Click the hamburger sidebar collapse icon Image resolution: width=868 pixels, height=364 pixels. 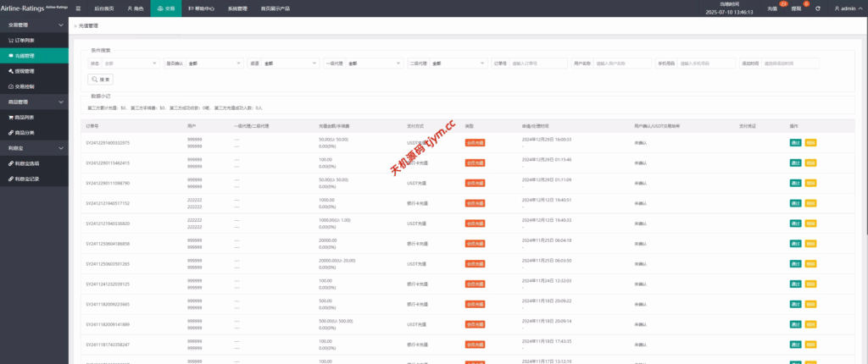pos(79,8)
